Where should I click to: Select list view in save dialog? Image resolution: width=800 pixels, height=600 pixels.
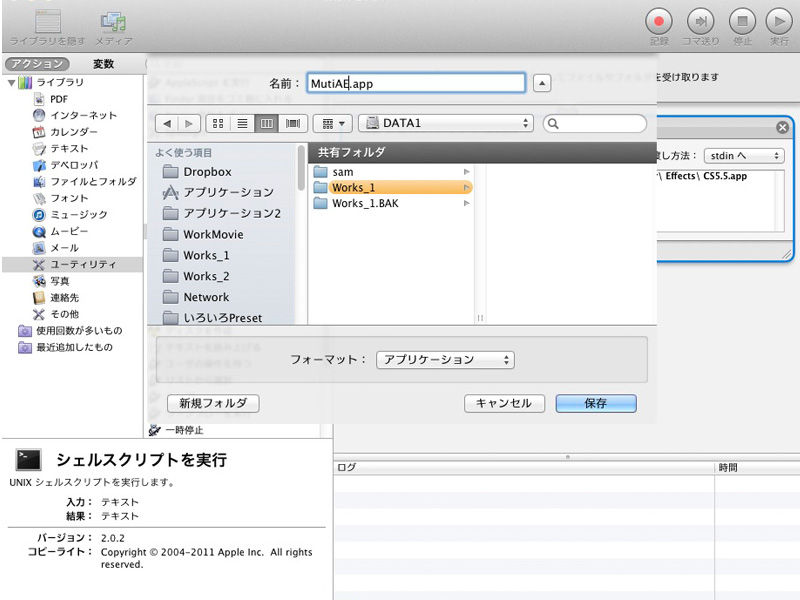(x=241, y=123)
